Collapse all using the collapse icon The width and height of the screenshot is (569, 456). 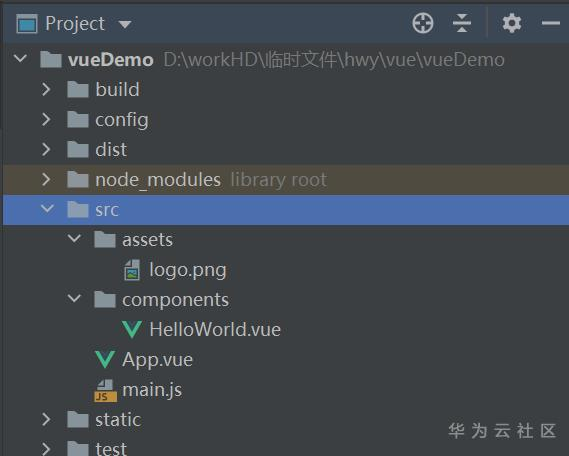[x=462, y=23]
